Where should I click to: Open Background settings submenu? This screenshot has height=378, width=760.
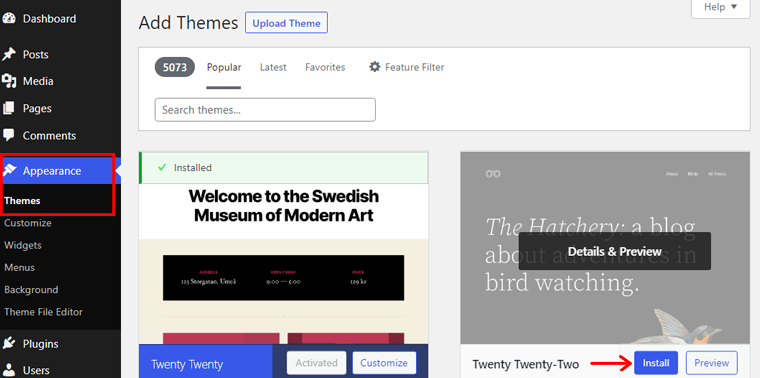(31, 290)
